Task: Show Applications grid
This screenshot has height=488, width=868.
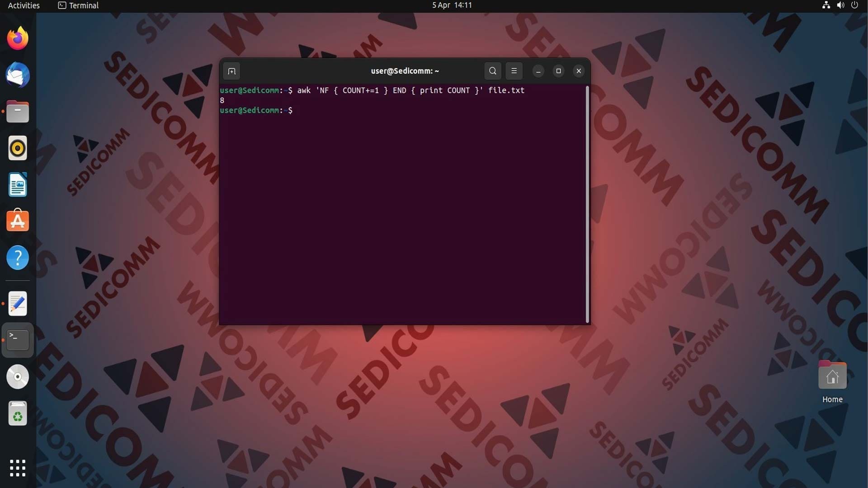Action: pyautogui.click(x=18, y=468)
